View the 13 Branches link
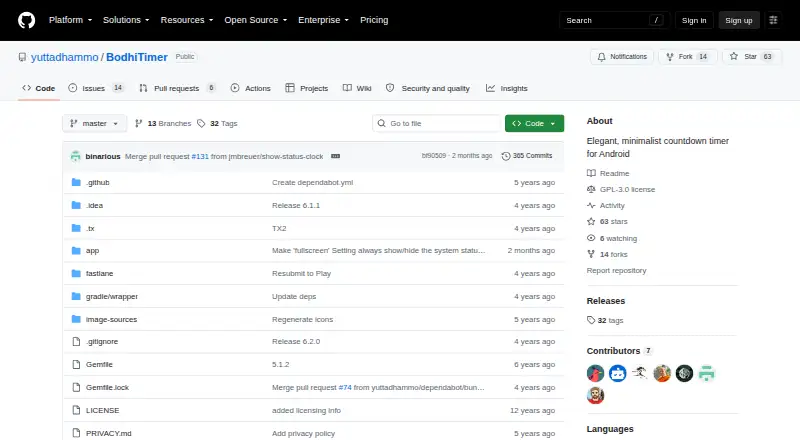Screen dimensions: 800x440 click(x=163, y=124)
